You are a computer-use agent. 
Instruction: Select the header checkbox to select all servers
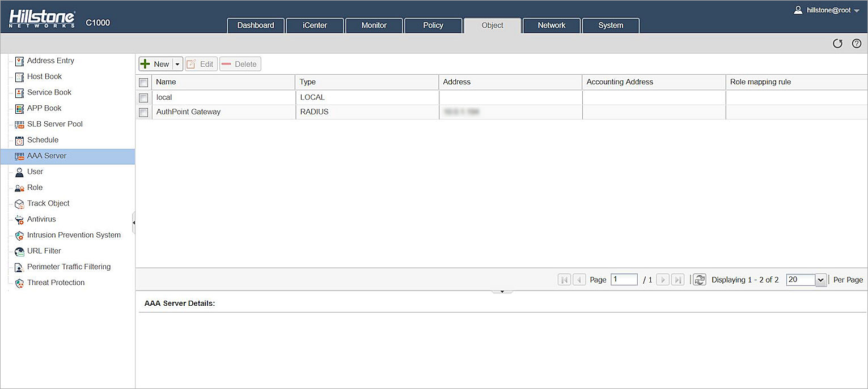pyautogui.click(x=143, y=82)
